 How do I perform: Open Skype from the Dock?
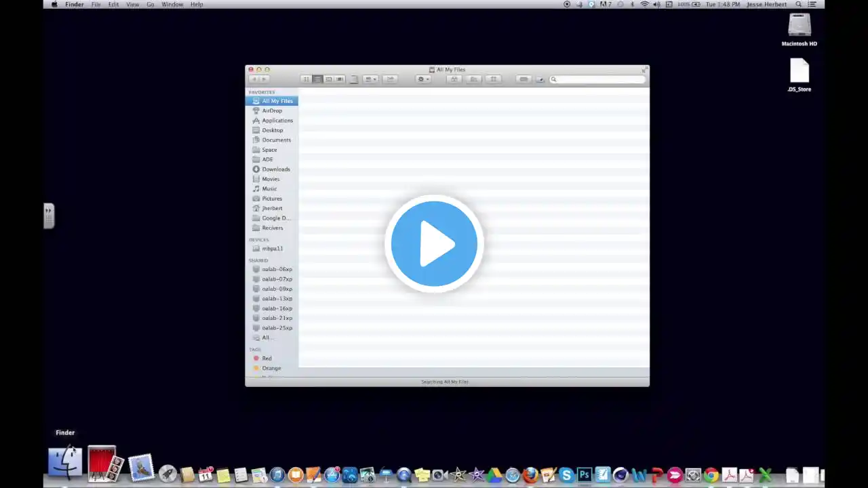coord(566,475)
